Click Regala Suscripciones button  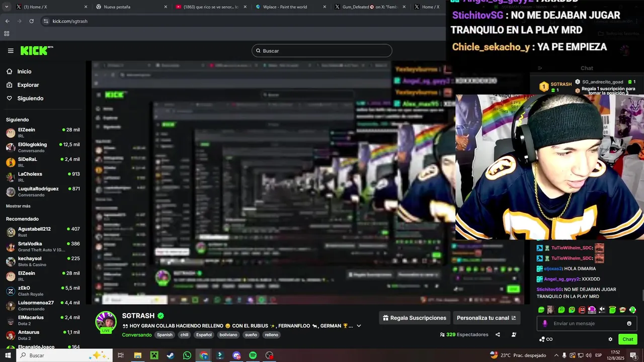(x=415, y=318)
